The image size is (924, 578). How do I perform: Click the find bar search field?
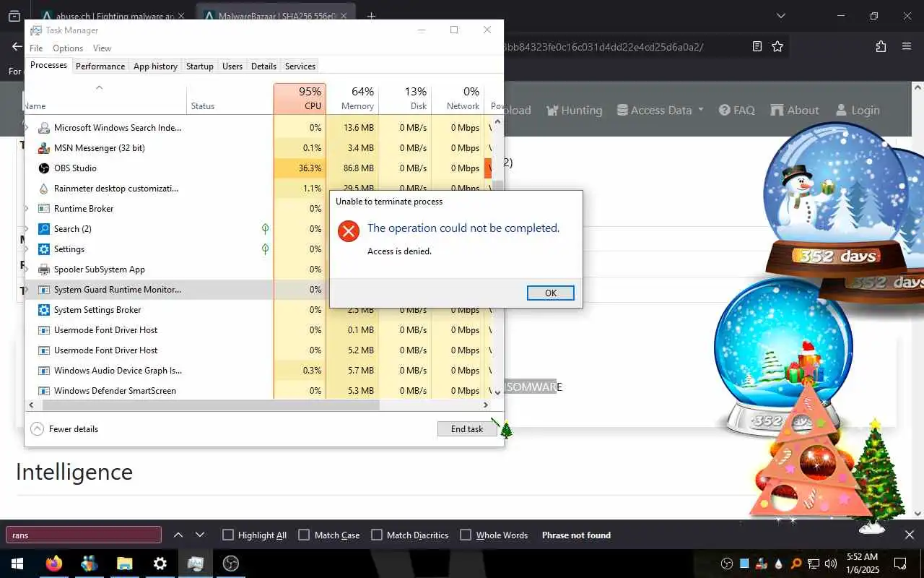coord(84,535)
